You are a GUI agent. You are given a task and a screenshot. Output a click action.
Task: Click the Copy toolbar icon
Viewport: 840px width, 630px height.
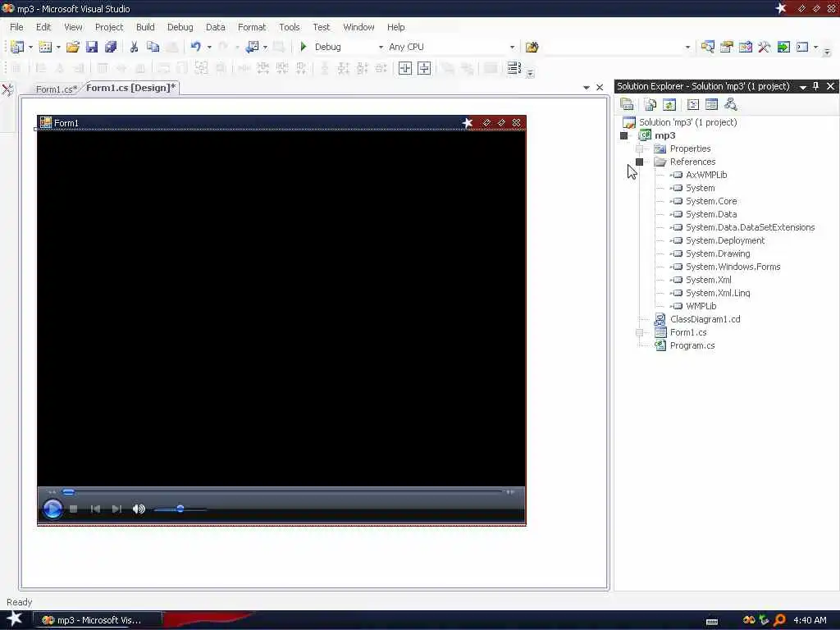[153, 47]
